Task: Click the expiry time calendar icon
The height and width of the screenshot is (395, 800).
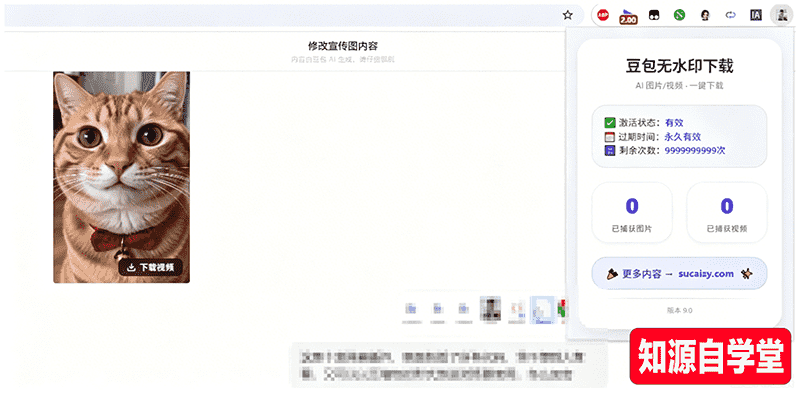Action: tap(609, 137)
